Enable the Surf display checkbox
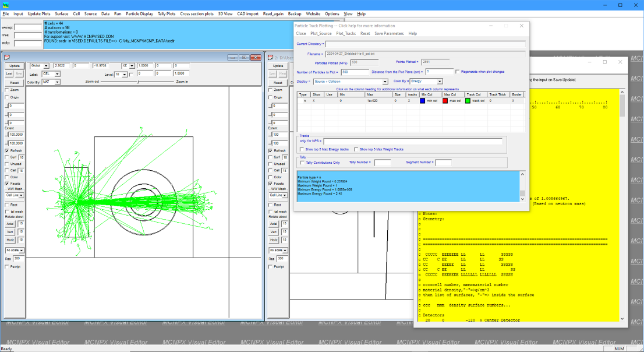Screen dimensions: 644x352 (7, 156)
